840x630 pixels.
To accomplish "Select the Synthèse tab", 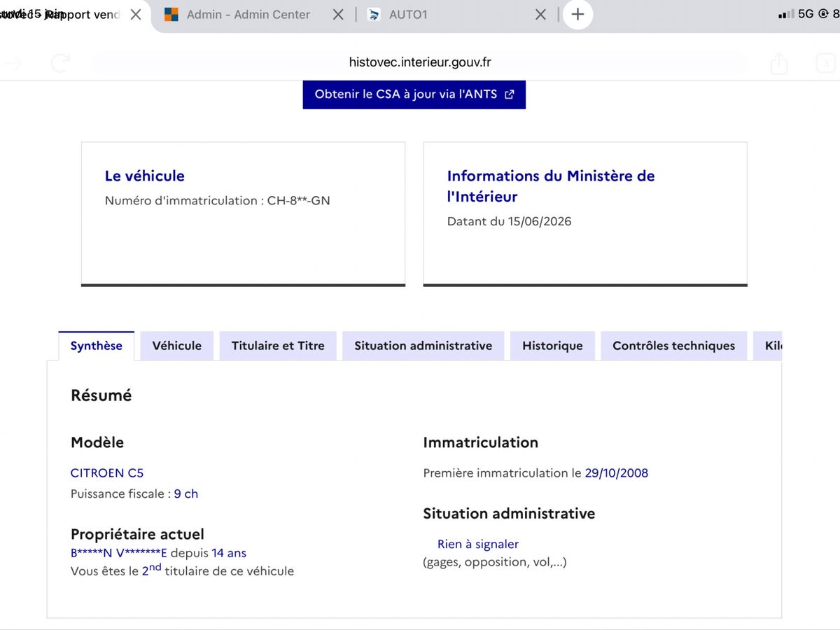I will [97, 346].
